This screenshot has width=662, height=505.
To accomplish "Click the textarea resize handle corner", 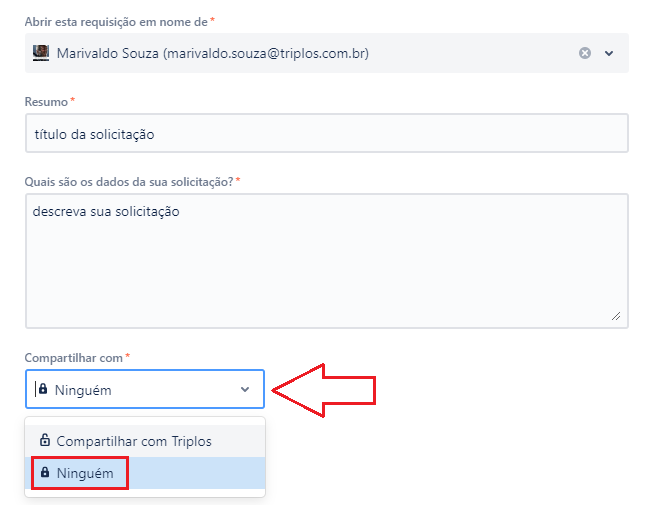I will pos(616,316).
